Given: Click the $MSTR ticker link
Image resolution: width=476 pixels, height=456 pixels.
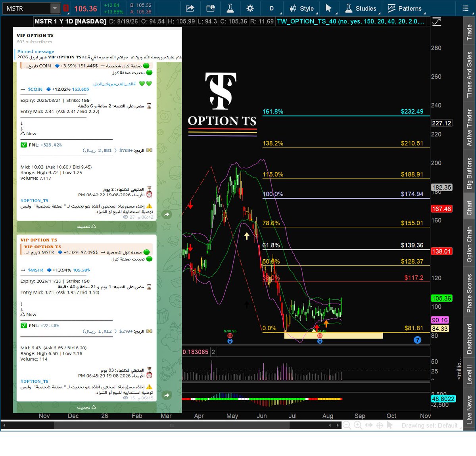Looking at the screenshot, I should [x=36, y=270].
